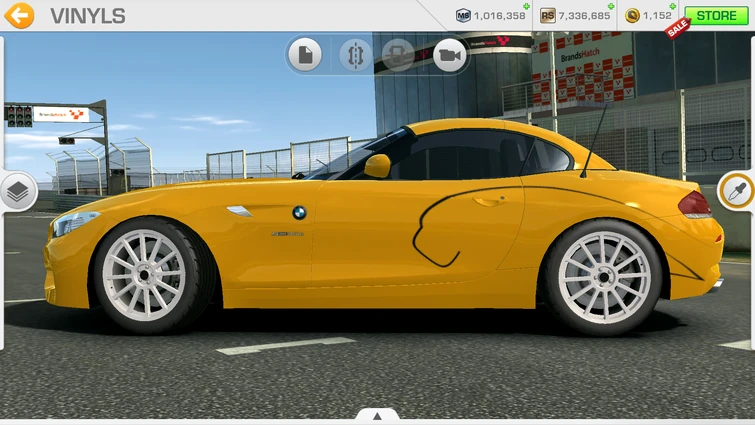Image resolution: width=755 pixels, height=425 pixels.
Task: Tap the gold balance 1,152
Action: coord(657,16)
